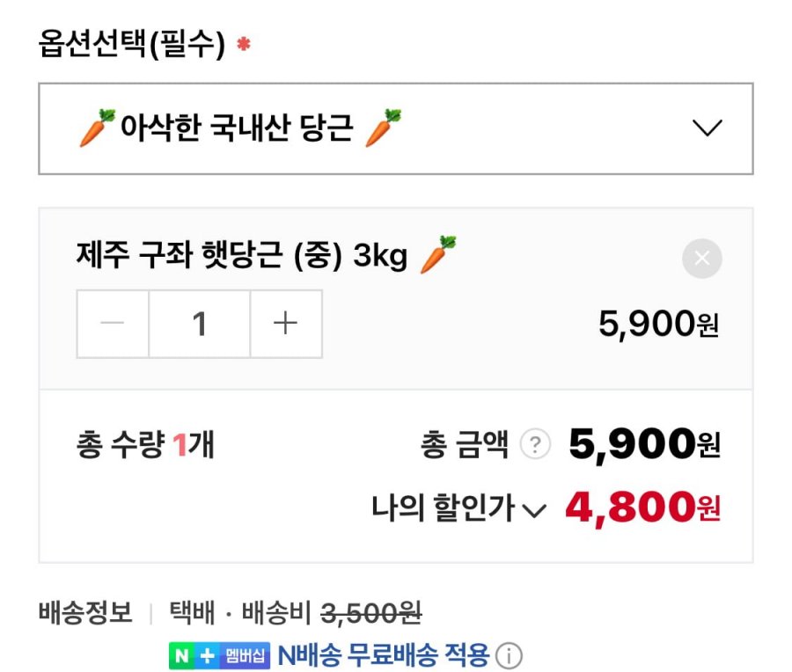
Task: Click the carrot emoji after 3kg
Action: [x=437, y=255]
